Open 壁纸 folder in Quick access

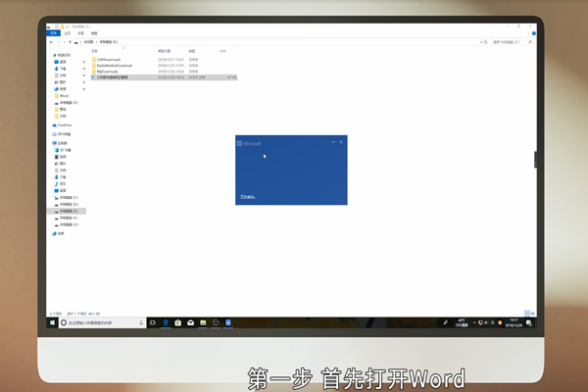pos(61,109)
